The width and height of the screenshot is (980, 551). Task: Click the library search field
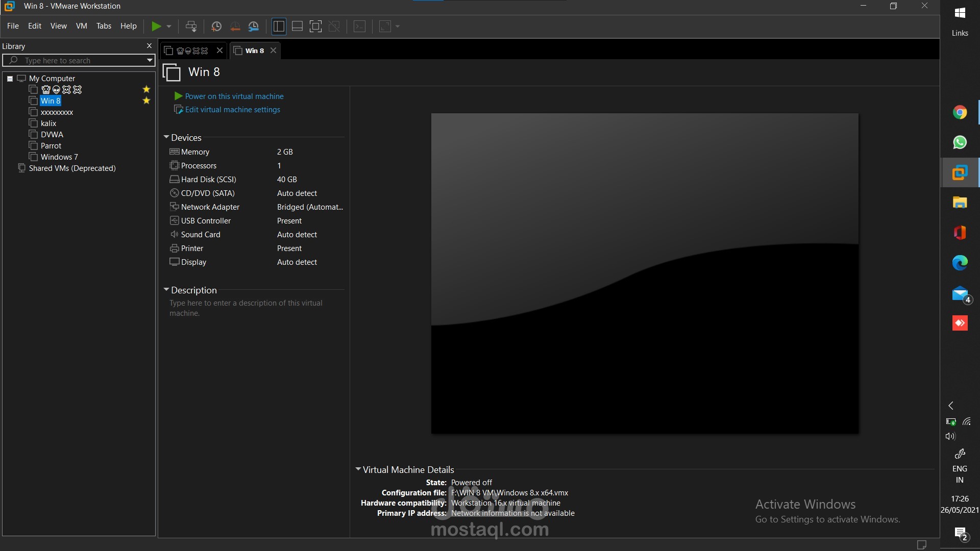(x=79, y=60)
